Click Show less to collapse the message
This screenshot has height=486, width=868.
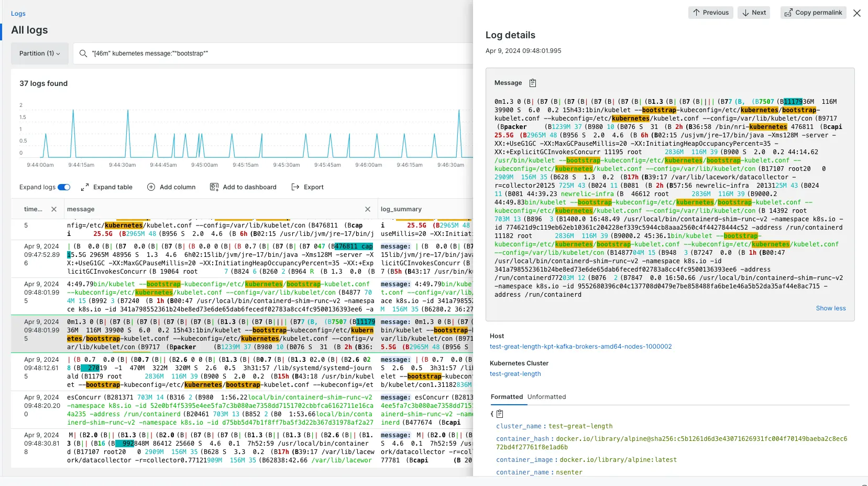[x=831, y=308]
